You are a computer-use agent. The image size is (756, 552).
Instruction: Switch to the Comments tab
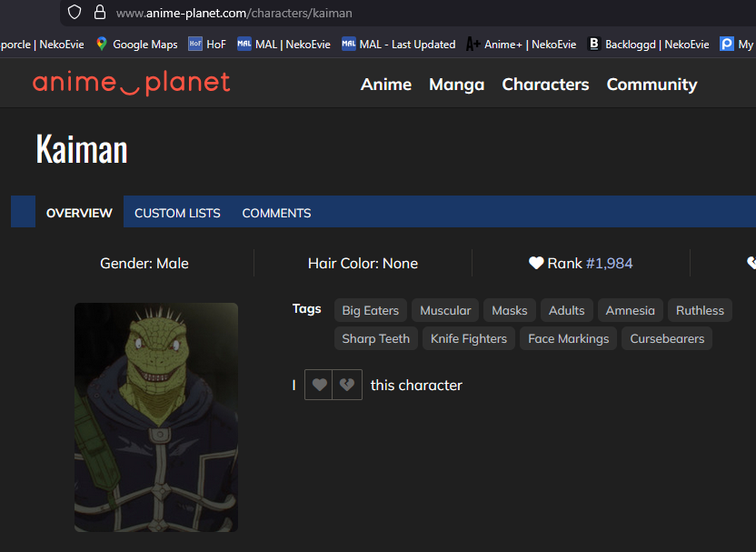(x=276, y=213)
